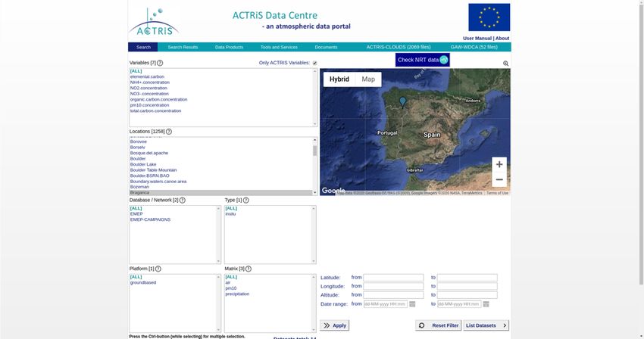Click the Longitude to field
Viewport: 644px width, 339px height.
467,287
